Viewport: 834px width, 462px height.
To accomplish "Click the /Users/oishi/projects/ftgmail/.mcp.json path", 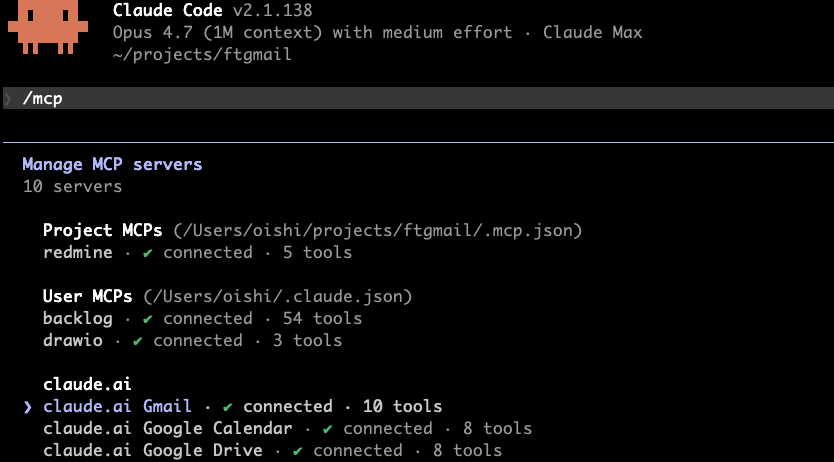I will (x=378, y=230).
